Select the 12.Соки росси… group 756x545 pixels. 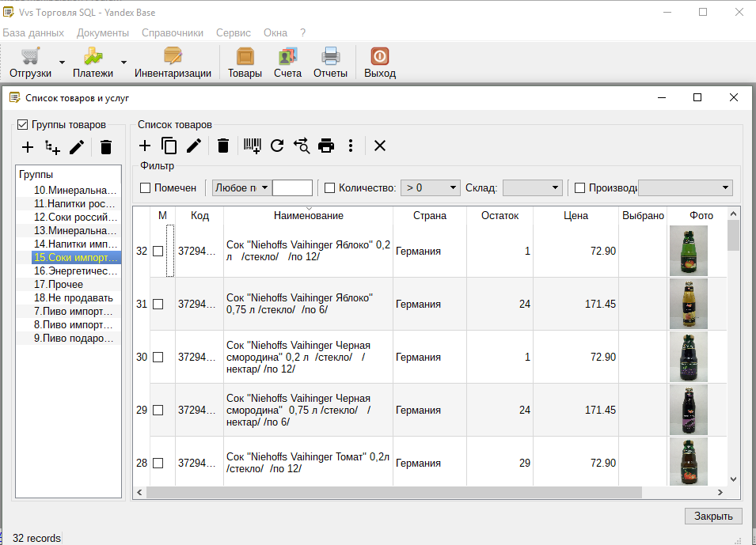(x=75, y=217)
